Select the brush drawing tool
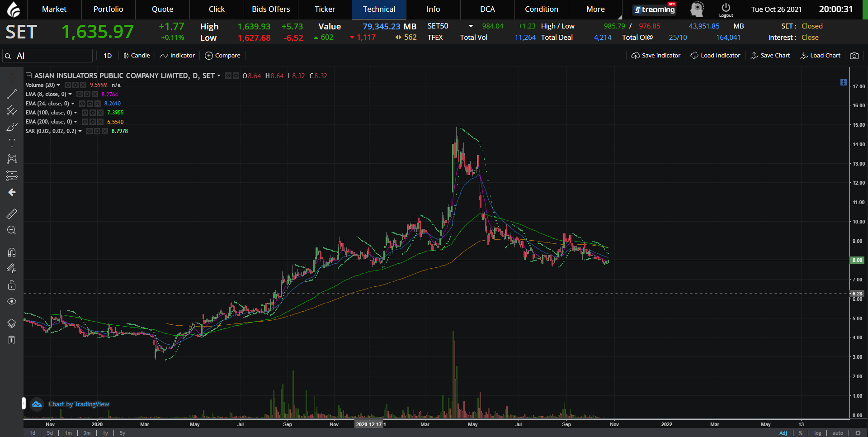Viewport: 868px width, 437px height. click(12, 127)
